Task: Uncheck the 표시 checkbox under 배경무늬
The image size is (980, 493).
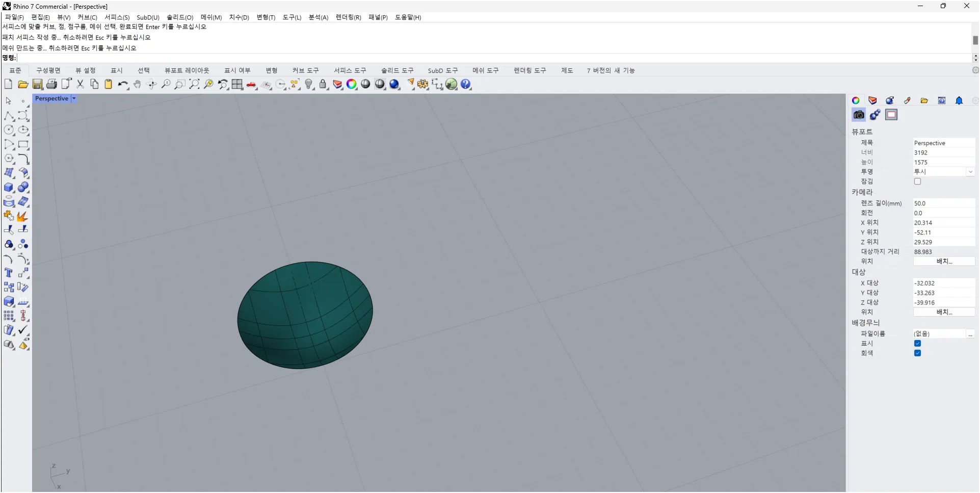Action: click(x=917, y=343)
